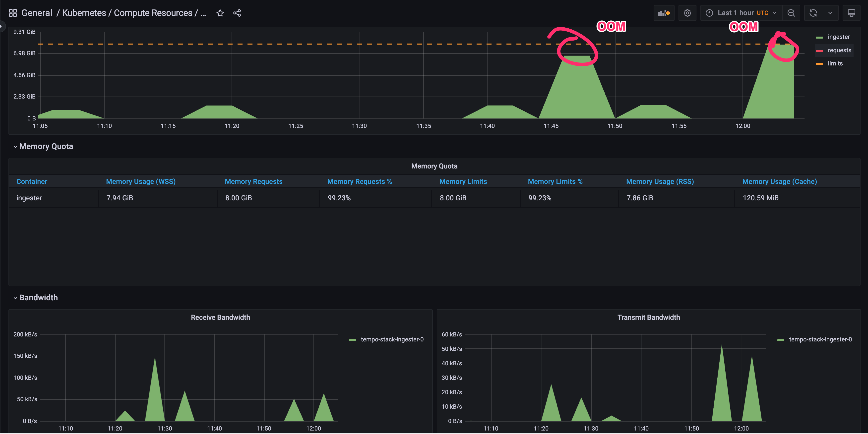Open Kubernetes Compute Resources dashboard title
This screenshot has height=434, width=868.
coord(134,13)
